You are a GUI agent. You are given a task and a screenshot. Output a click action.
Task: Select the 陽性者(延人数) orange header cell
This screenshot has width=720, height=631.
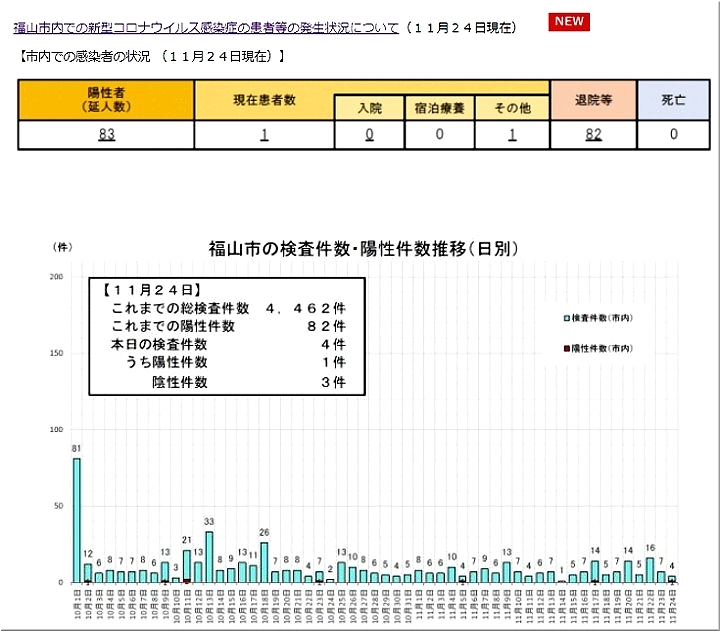click(106, 99)
